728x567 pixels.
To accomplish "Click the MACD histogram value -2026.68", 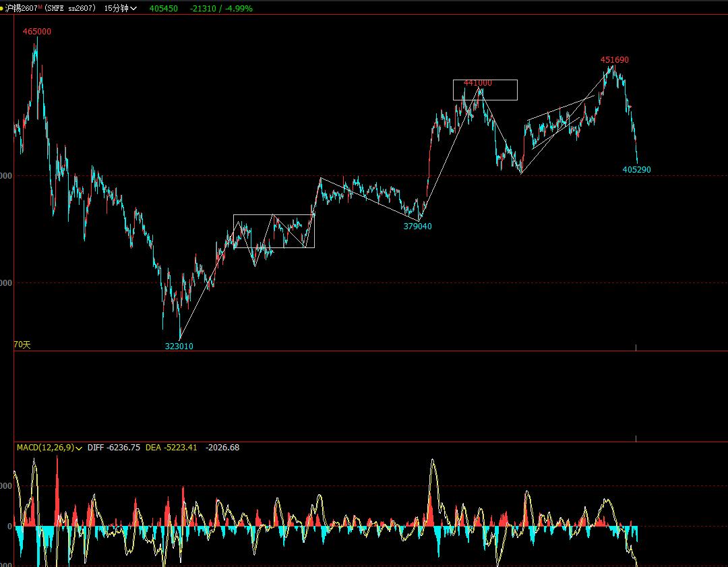I will [x=222, y=448].
